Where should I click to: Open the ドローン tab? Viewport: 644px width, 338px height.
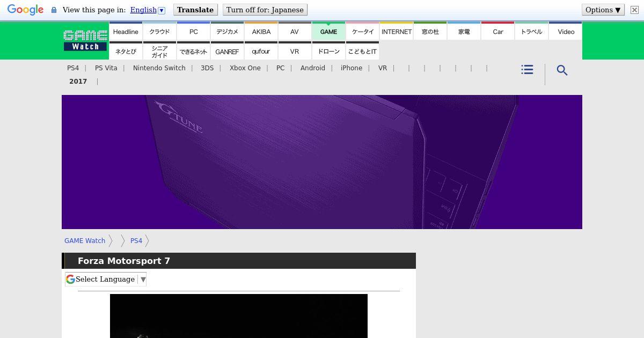click(x=328, y=51)
